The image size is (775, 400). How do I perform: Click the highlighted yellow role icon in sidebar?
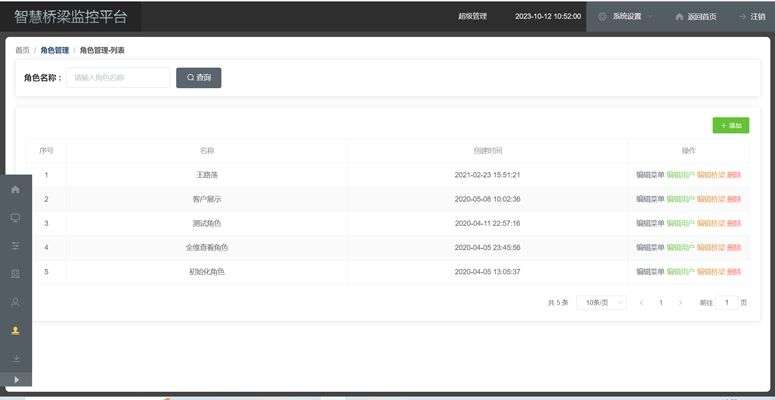coord(15,330)
